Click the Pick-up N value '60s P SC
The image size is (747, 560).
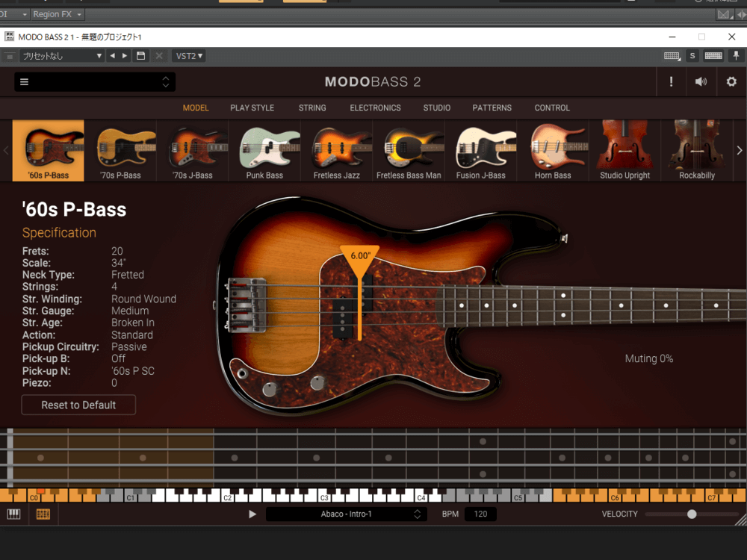coord(133,371)
